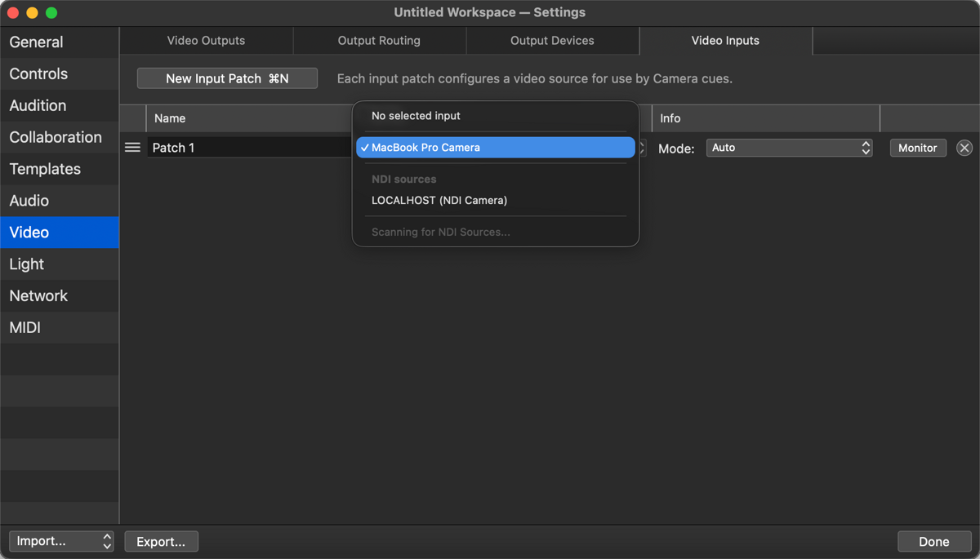
Task: Open Audition settings in sidebar
Action: tap(60, 105)
